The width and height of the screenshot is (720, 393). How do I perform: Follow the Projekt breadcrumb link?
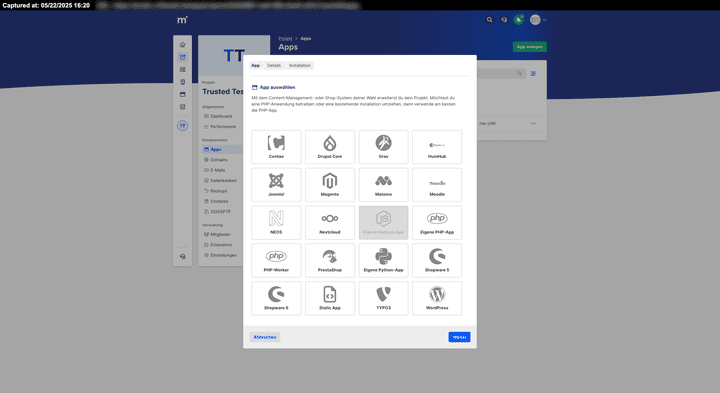285,39
